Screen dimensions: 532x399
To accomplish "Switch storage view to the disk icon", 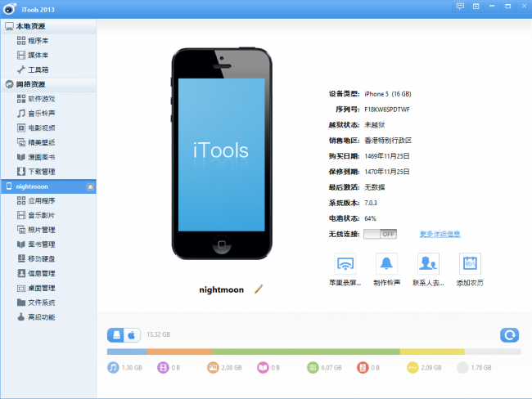I will pos(116,335).
